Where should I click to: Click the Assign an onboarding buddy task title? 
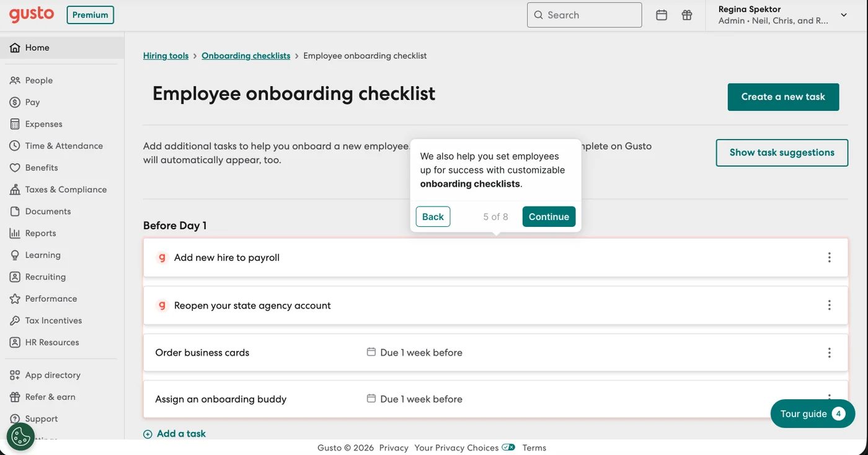(x=221, y=399)
